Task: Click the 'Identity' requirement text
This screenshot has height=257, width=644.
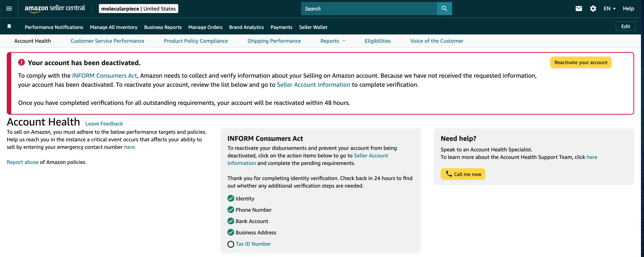Action: tap(245, 198)
